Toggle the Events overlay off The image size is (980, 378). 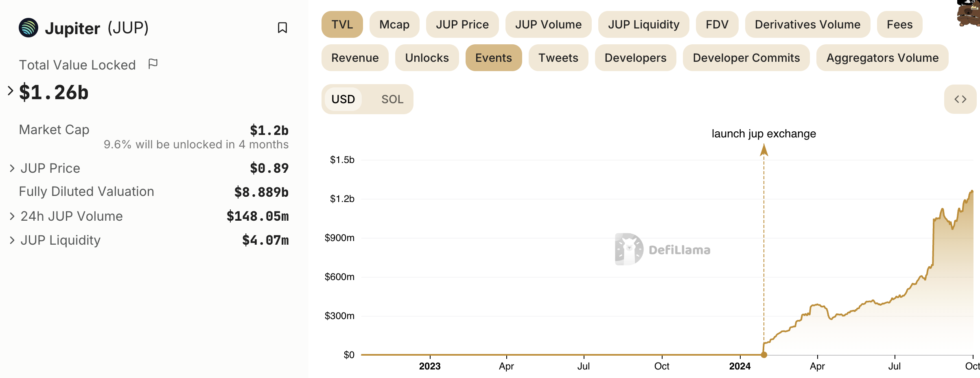[x=493, y=58]
